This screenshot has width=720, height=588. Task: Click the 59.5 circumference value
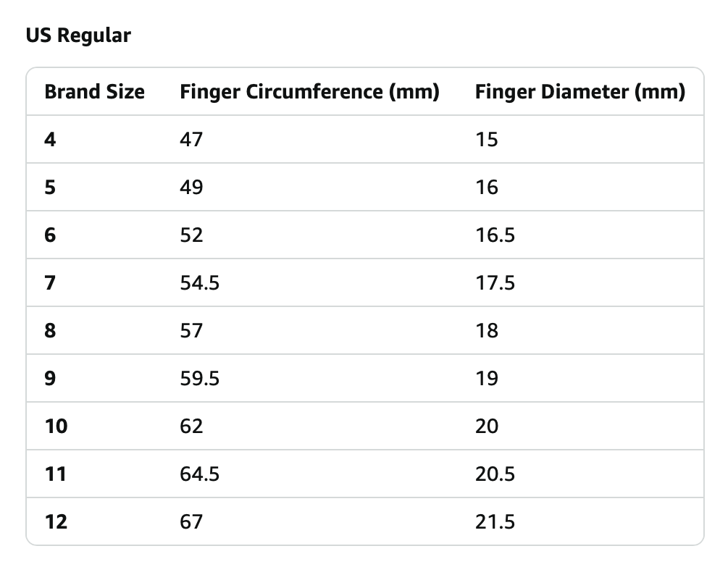[199, 378]
